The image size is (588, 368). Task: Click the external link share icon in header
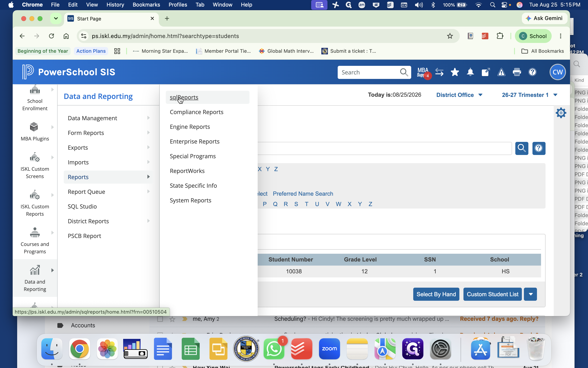point(486,72)
